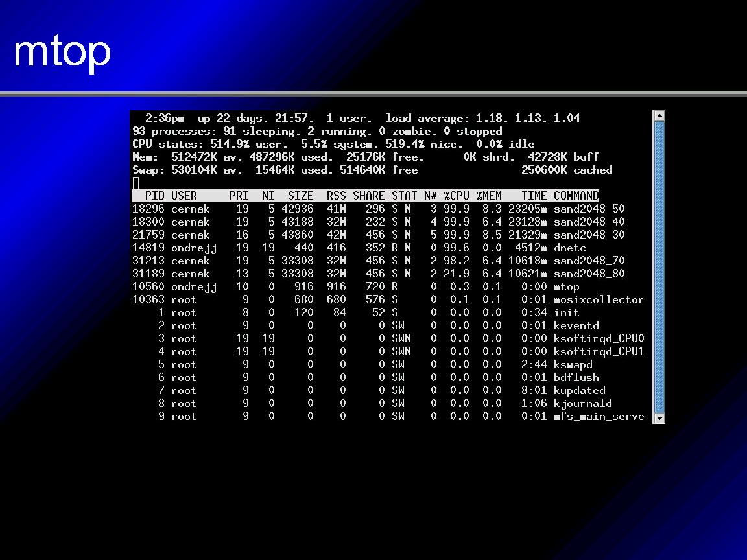Click the %MEM column header
This screenshot has width=747, height=560.
tap(489, 196)
